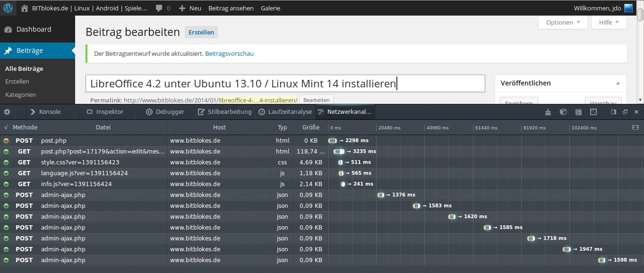The width and height of the screenshot is (644, 273).
Task: Open the comments bubble icon
Action: coord(159,8)
